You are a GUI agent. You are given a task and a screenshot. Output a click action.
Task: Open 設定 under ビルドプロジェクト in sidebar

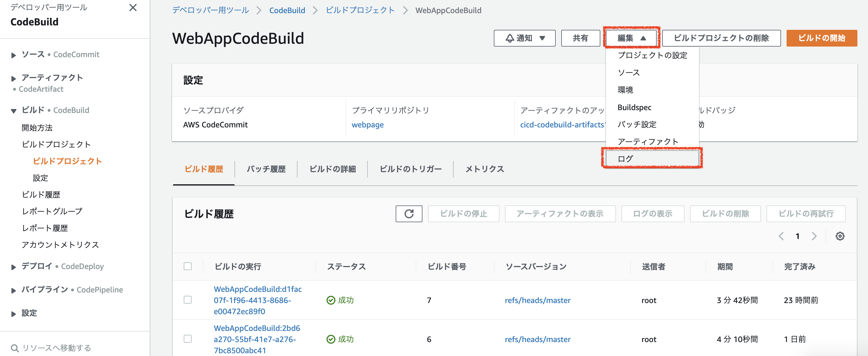click(40, 178)
